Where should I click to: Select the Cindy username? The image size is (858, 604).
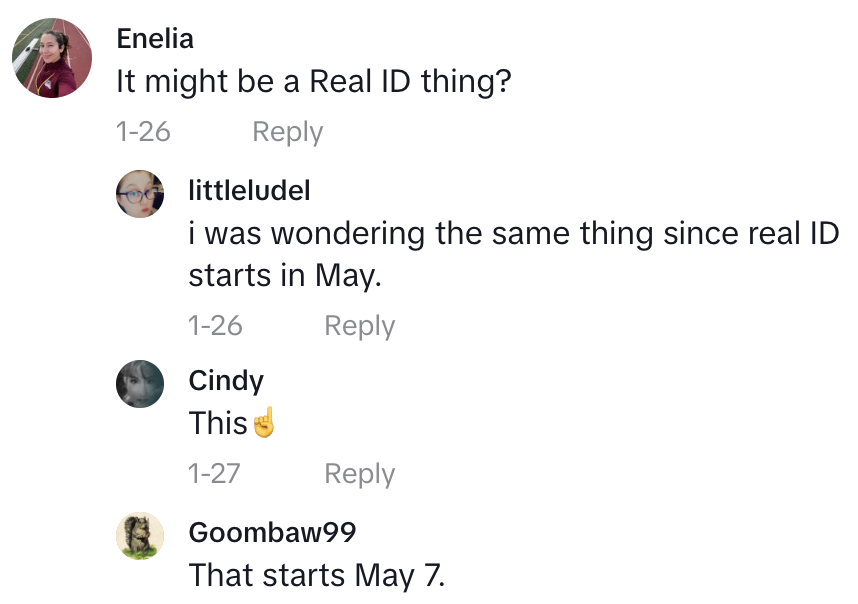pyautogui.click(x=226, y=381)
